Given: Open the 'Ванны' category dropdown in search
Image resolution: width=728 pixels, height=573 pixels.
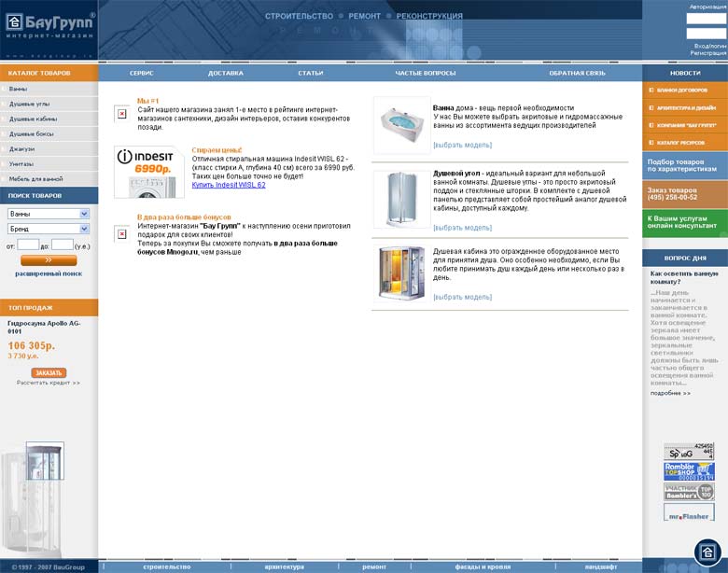Looking at the screenshot, I should click(49, 214).
